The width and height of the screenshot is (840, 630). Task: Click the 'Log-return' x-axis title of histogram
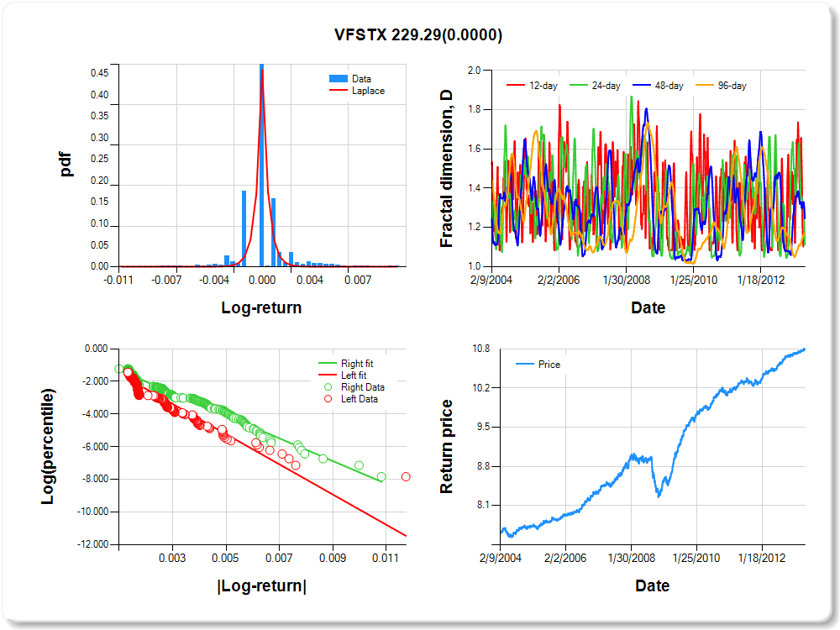(x=261, y=307)
